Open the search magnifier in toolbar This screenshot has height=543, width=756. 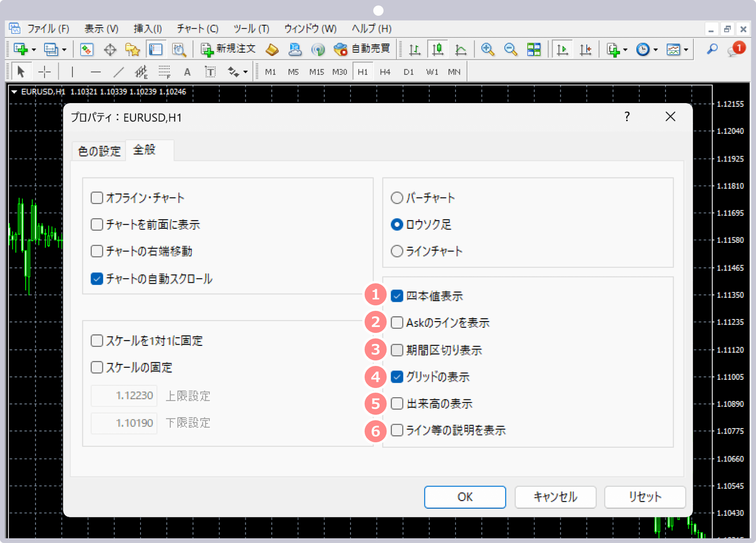(712, 50)
